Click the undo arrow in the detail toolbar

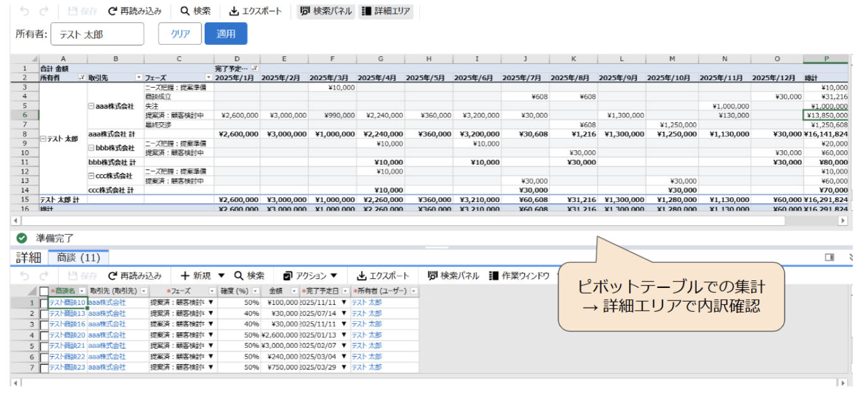(x=21, y=275)
